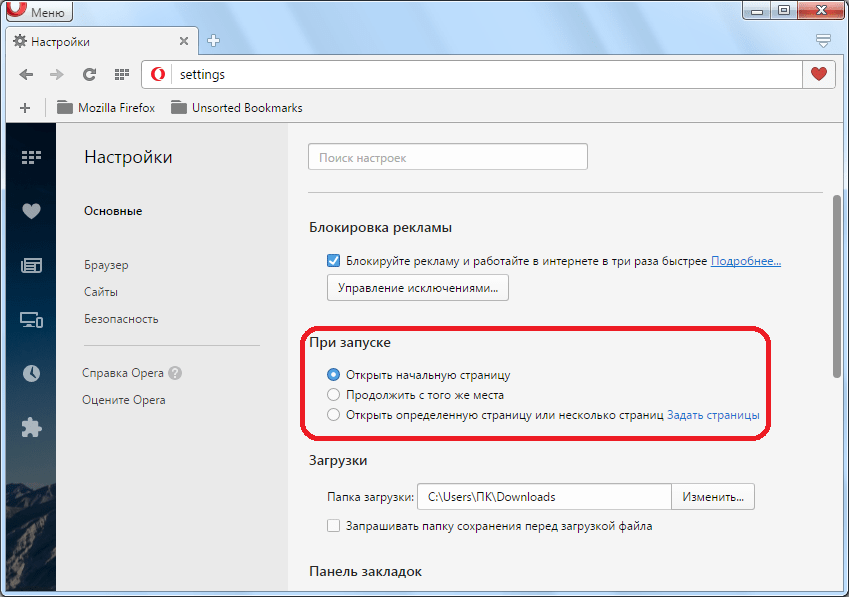Open synced tabs devices icon in sidebar

31,320
